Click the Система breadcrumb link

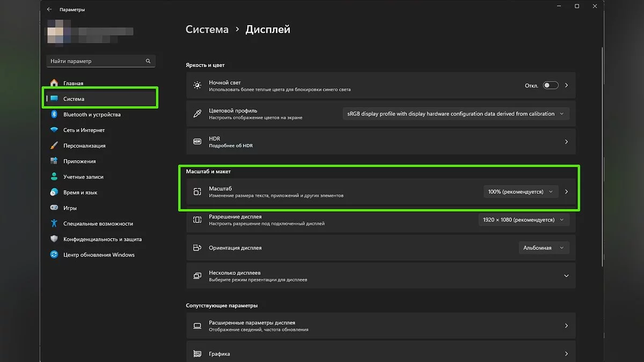coord(207,29)
